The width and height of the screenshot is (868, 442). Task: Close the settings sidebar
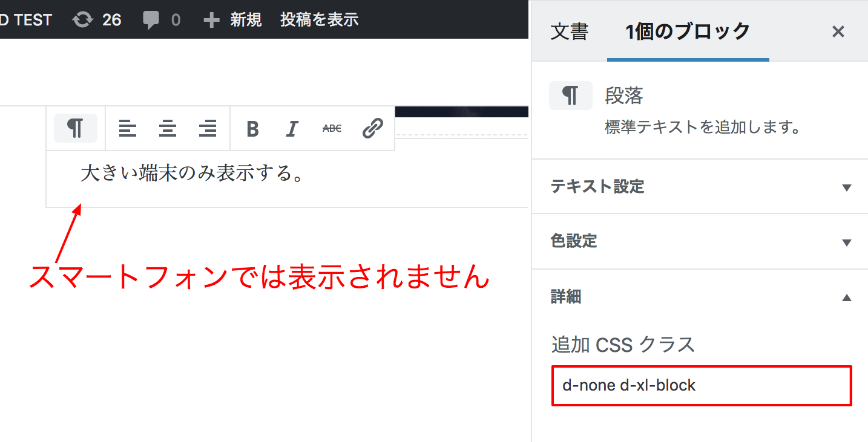(838, 31)
